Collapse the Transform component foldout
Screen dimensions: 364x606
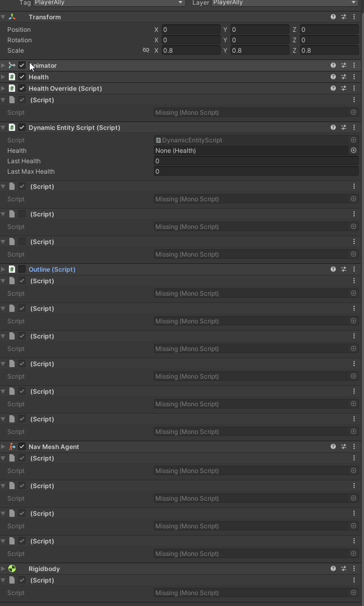(x=3, y=17)
